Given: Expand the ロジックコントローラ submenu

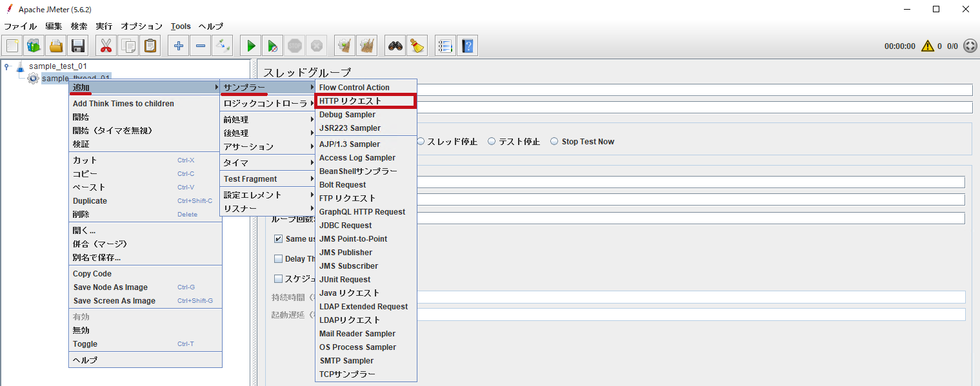Looking at the screenshot, I should pyautogui.click(x=268, y=103).
